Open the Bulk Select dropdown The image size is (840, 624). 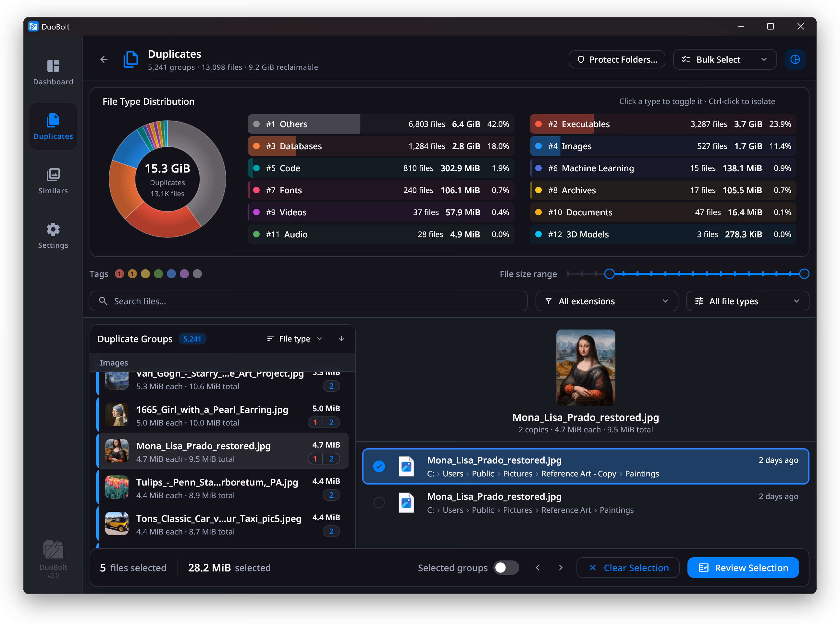(x=724, y=59)
